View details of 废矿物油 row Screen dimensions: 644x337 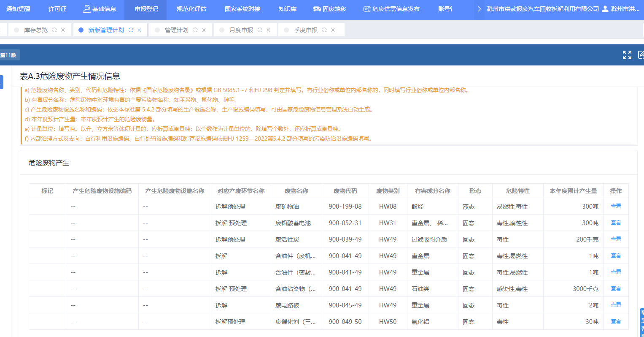(616, 206)
